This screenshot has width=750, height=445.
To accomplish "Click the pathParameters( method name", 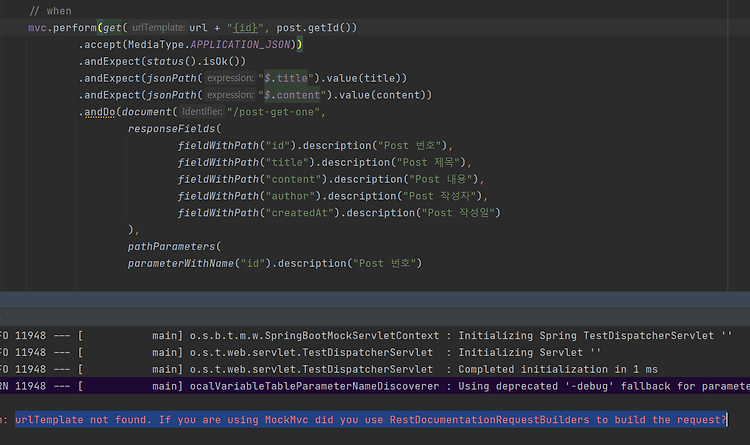I will pyautogui.click(x=174, y=246).
